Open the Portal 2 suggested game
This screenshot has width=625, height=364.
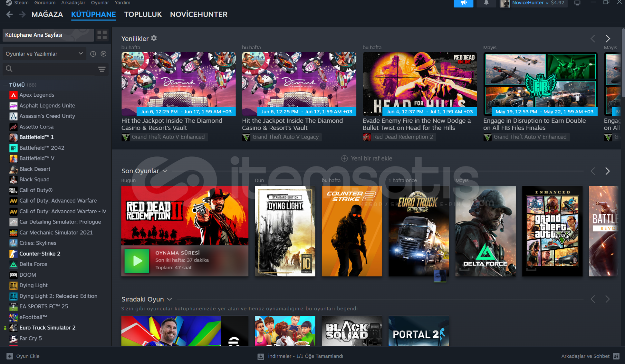418,331
